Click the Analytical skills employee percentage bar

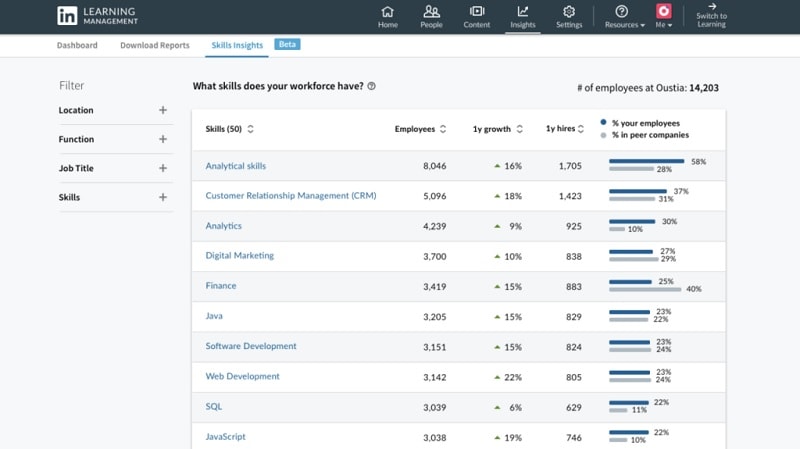646,161
